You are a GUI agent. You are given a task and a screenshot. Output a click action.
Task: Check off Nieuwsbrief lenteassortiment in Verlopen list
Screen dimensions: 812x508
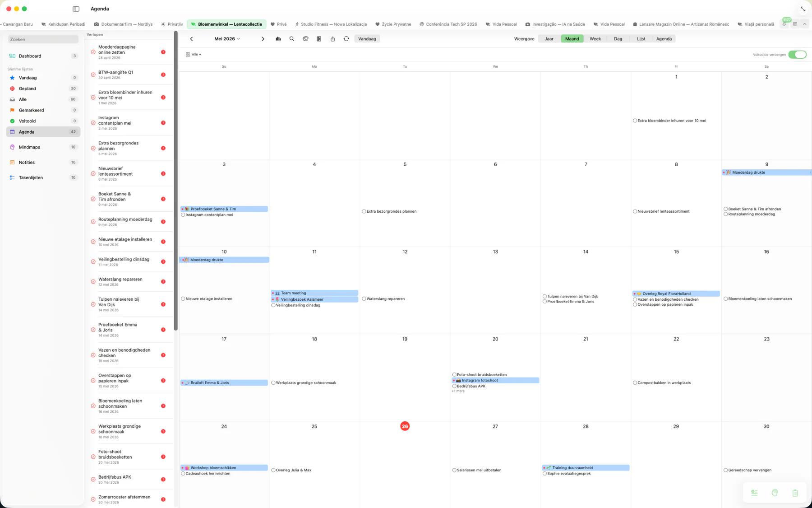click(x=93, y=173)
